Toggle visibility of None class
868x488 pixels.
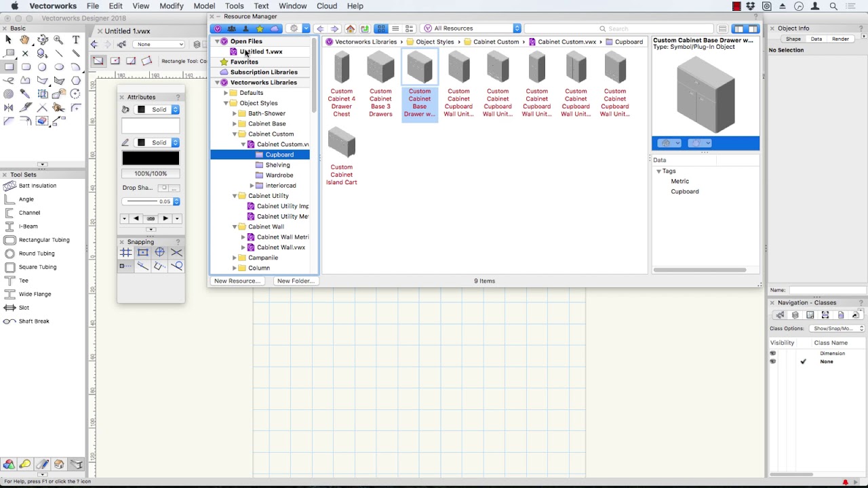(772, 361)
